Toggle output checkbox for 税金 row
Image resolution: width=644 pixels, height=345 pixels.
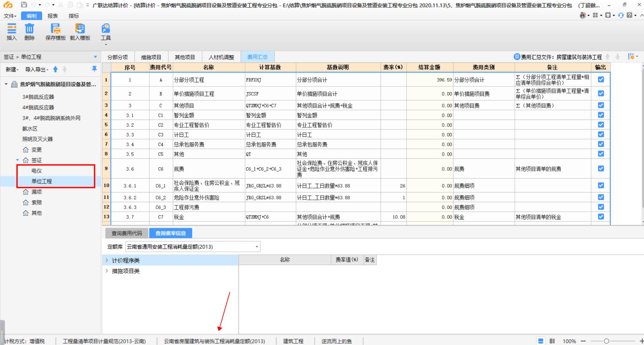click(x=601, y=216)
